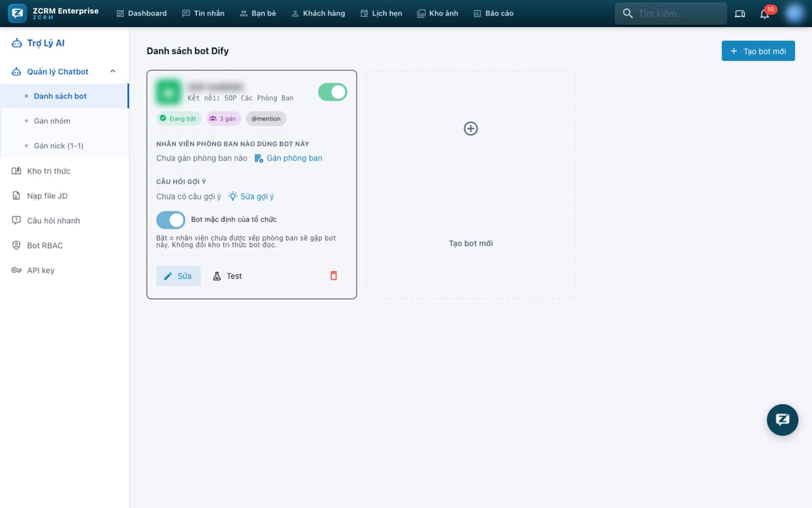Image resolution: width=812 pixels, height=508 pixels.
Task: Toggle the bot enabled green switch
Action: (332, 92)
